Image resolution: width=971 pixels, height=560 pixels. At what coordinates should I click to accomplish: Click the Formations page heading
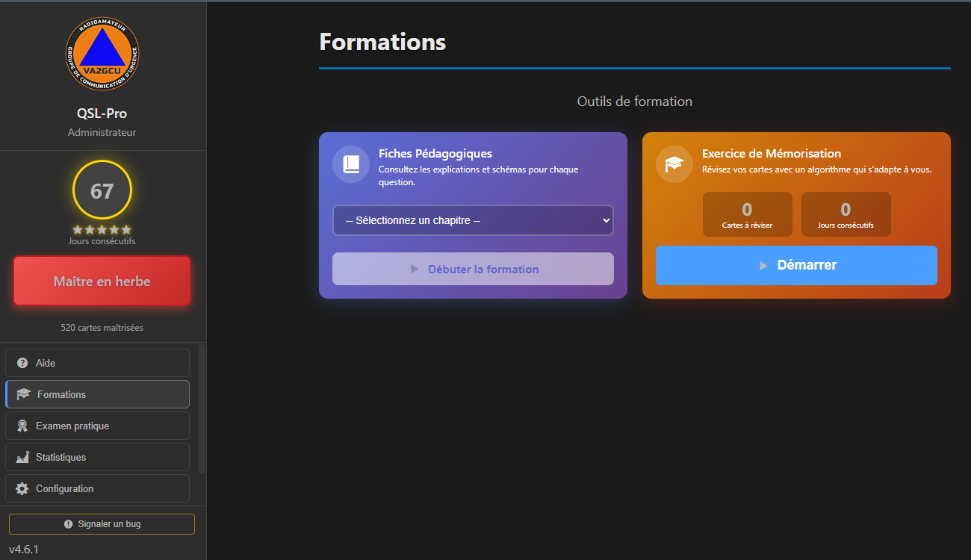382,42
